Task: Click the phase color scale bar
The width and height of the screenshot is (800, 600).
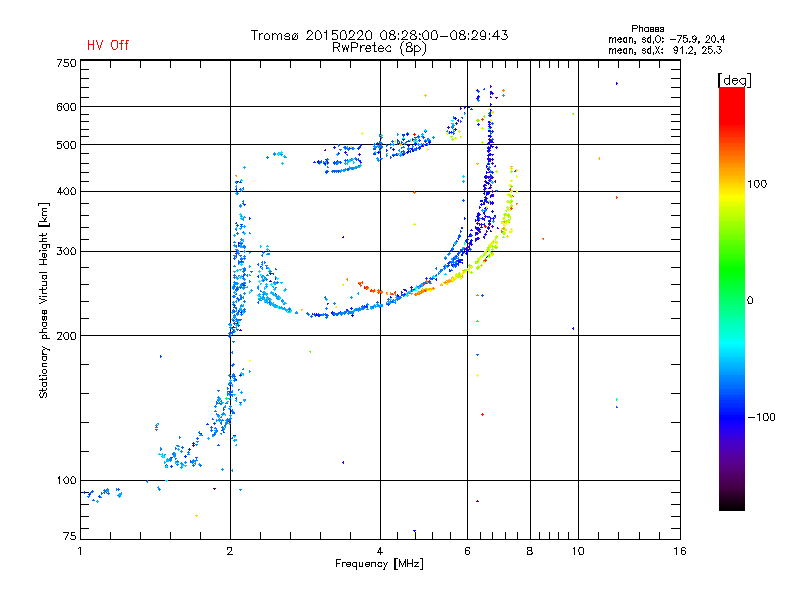Action: (732, 298)
